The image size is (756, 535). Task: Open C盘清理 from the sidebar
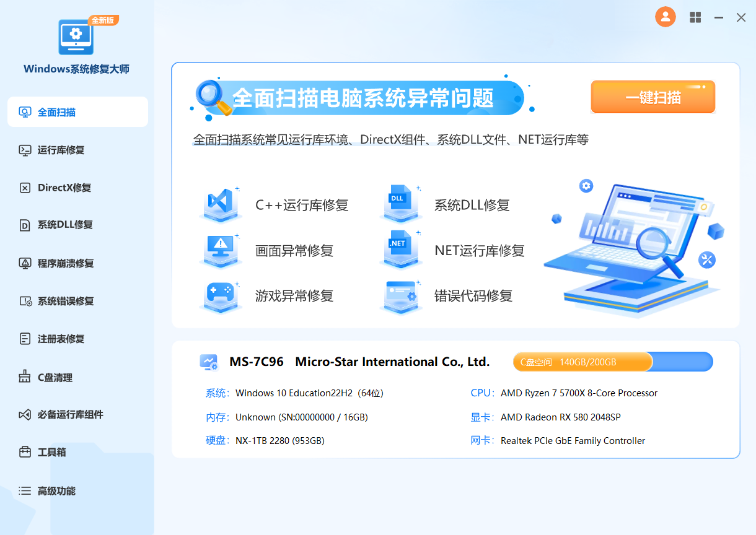click(x=55, y=377)
